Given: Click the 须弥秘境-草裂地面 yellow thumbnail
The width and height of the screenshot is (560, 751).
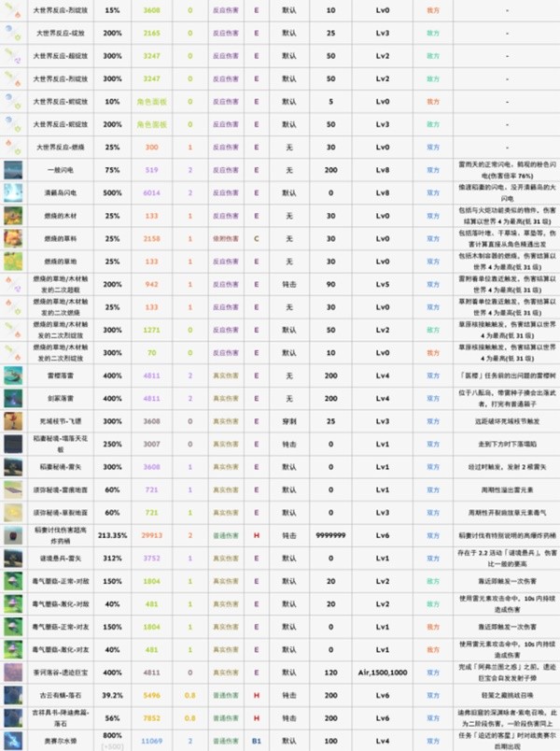Looking at the screenshot, I should click(13, 513).
